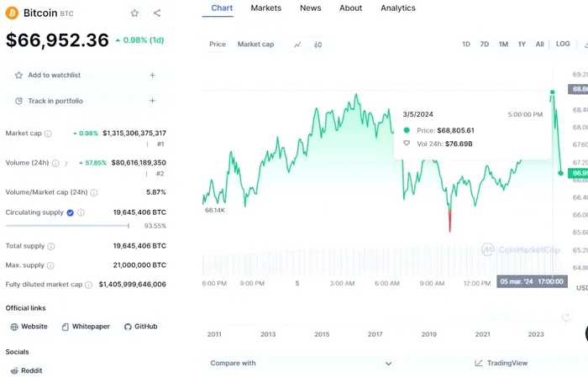Open the Website link
This screenshot has width=588, height=377.
(x=29, y=327)
